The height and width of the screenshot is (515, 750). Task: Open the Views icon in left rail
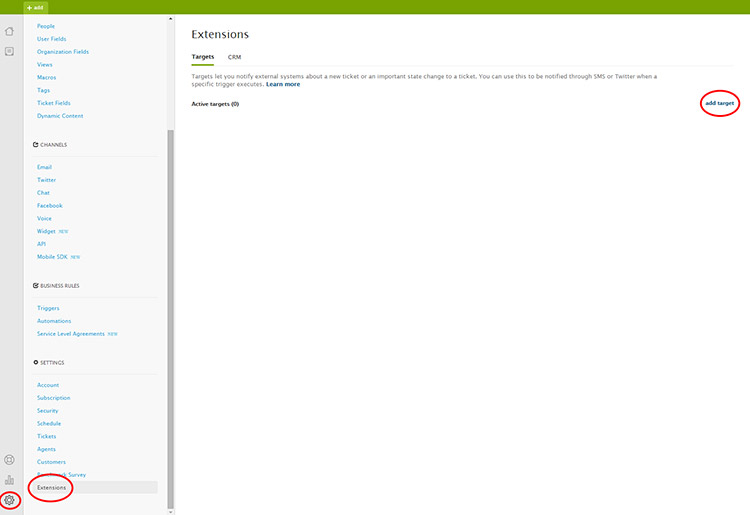(x=10, y=51)
